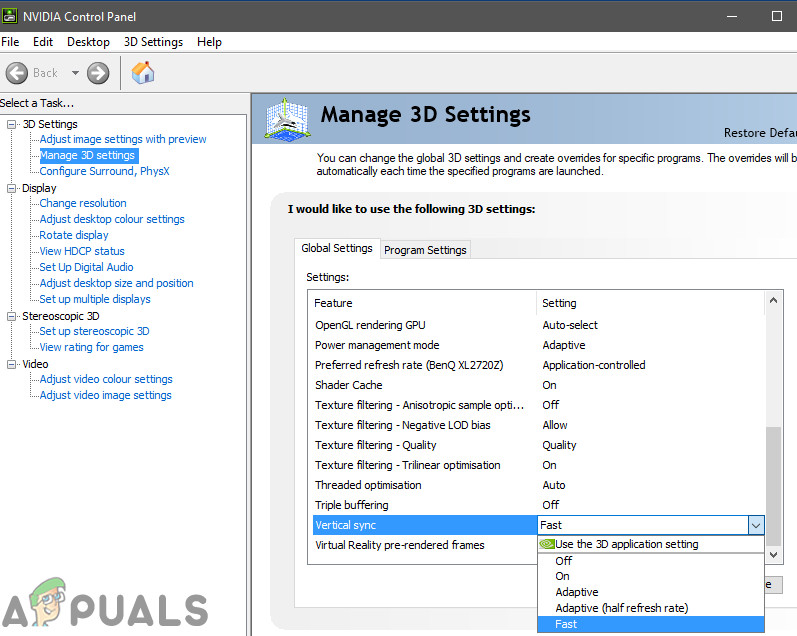Select Texture filtering - Quality row
797x636 pixels.
pos(539,445)
